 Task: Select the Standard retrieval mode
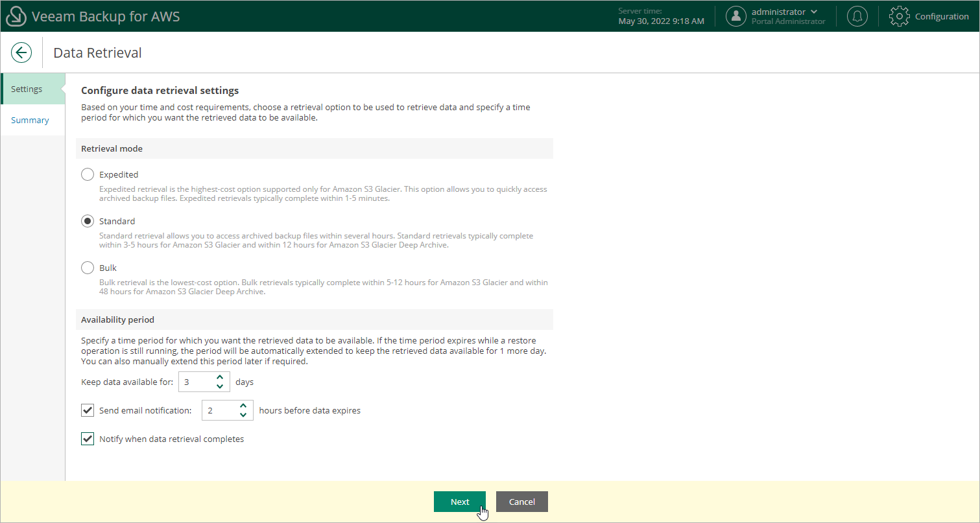[x=88, y=221]
